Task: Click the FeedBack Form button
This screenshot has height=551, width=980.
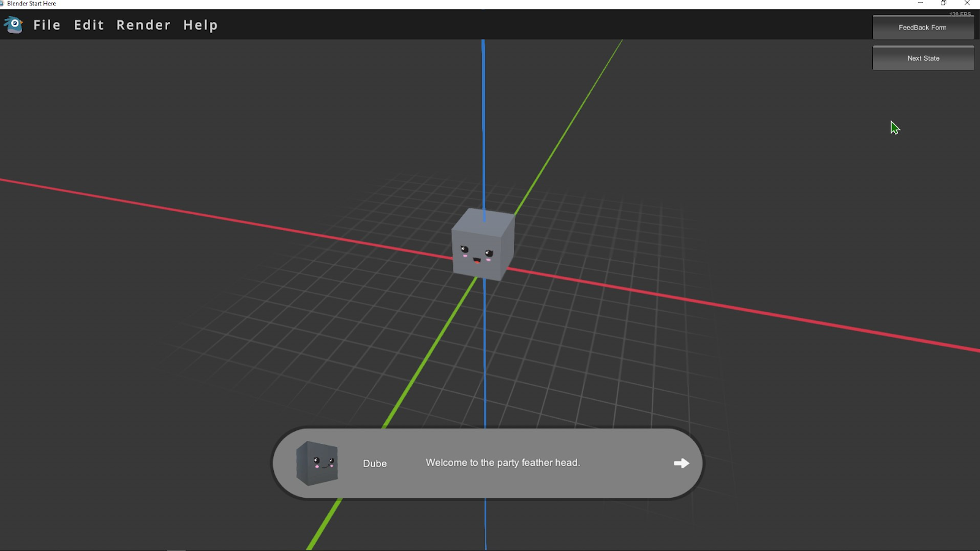Action: (923, 28)
